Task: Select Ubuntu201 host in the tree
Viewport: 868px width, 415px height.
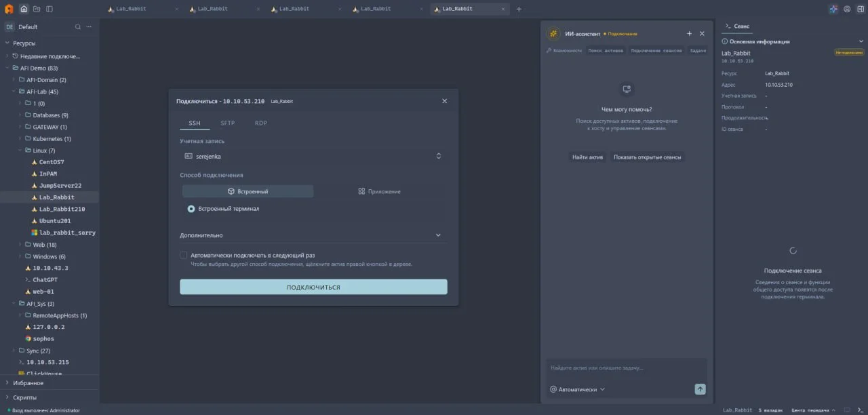Action: click(55, 220)
